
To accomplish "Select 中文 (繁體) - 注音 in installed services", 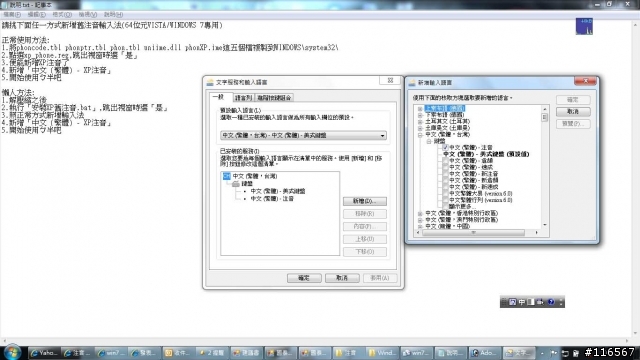I will click(x=272, y=199).
